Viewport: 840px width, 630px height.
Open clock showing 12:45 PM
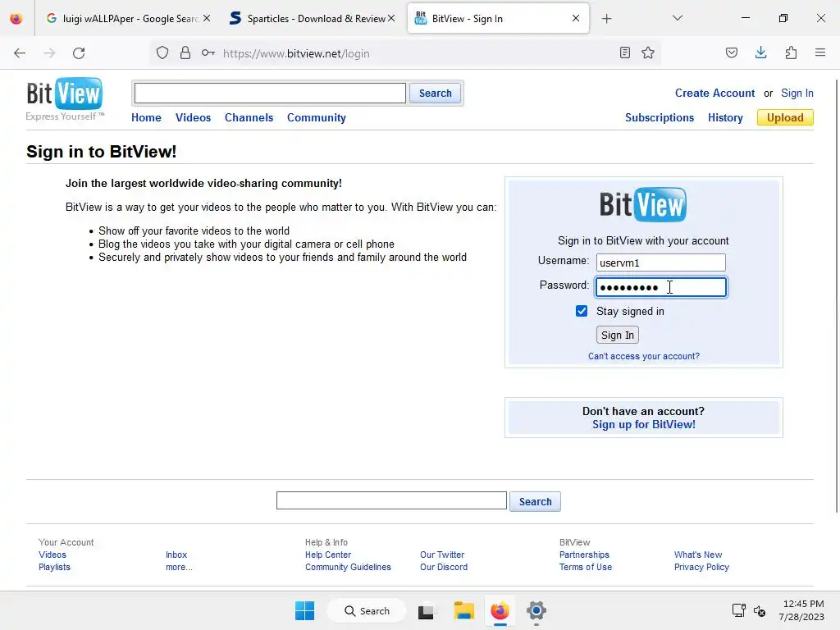[x=802, y=610]
